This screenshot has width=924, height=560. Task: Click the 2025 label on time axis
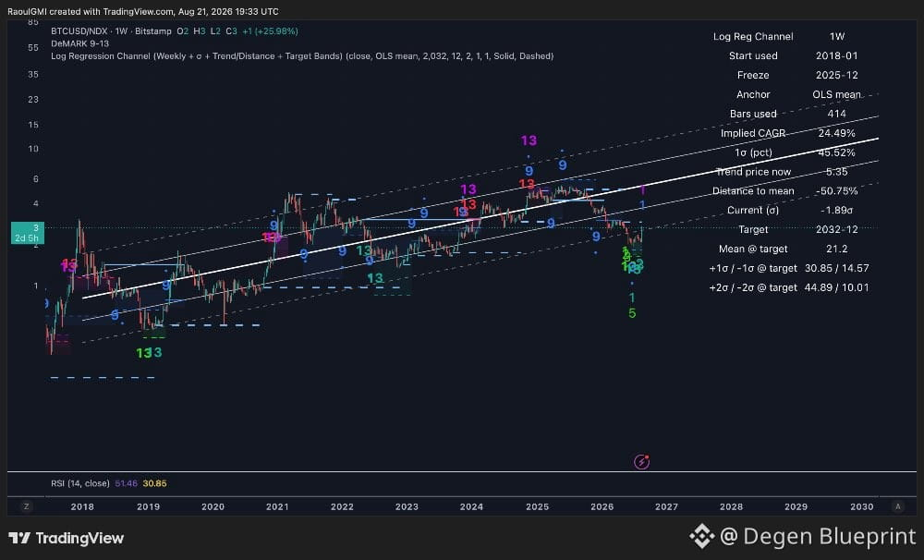tap(537, 506)
